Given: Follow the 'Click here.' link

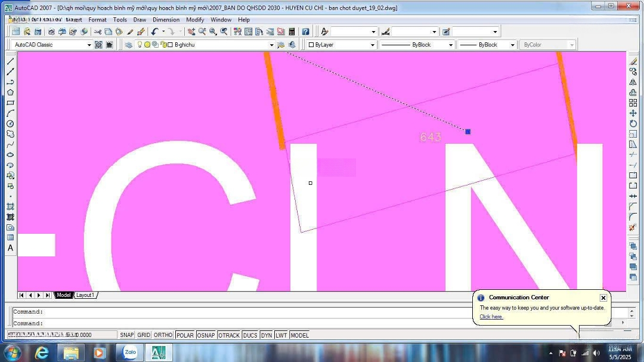Looking at the screenshot, I should 491,317.
